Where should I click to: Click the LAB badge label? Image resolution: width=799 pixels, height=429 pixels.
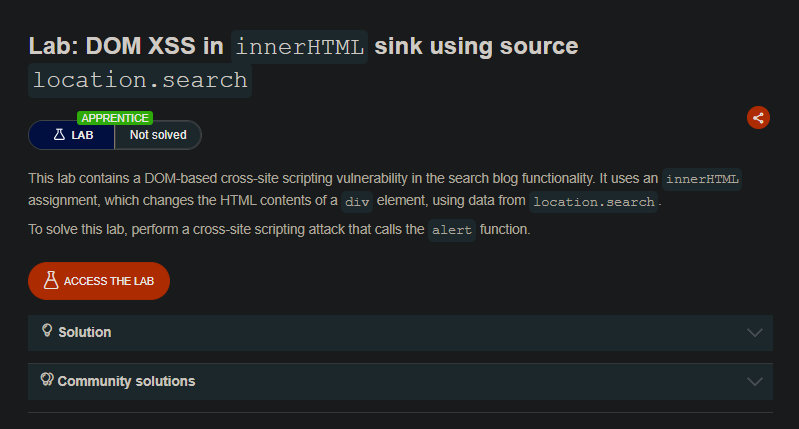pyautogui.click(x=72, y=135)
